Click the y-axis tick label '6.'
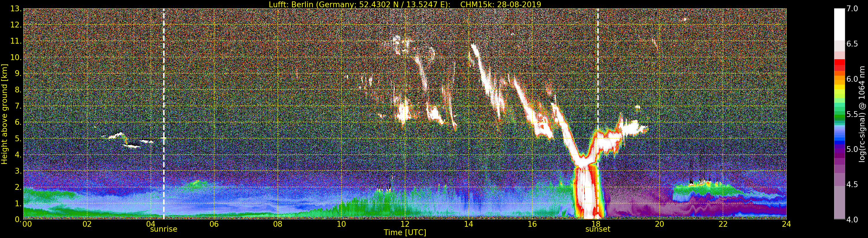The width and height of the screenshot is (868, 238). click(x=18, y=122)
